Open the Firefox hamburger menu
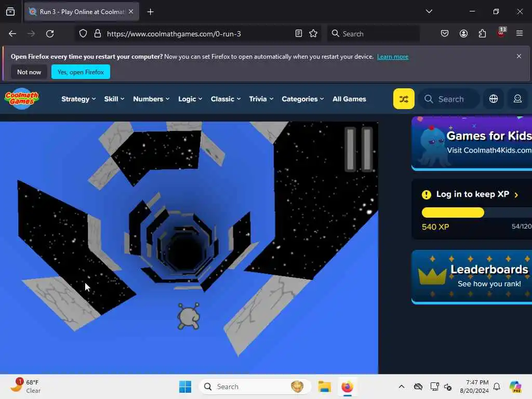Screen dimensions: 532x399 coord(519,34)
